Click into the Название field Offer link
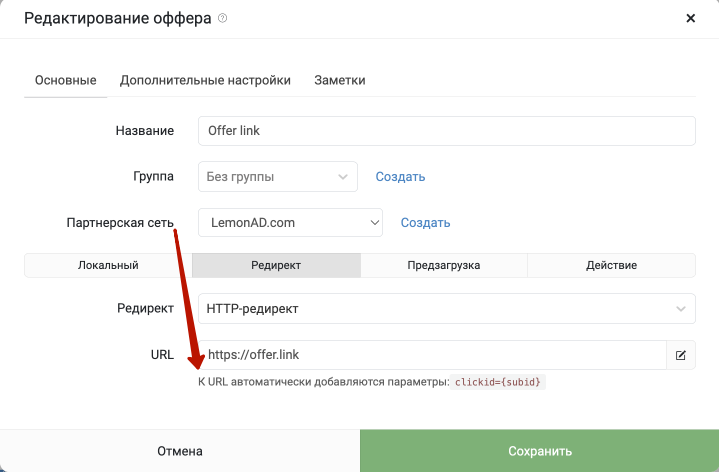 click(447, 131)
